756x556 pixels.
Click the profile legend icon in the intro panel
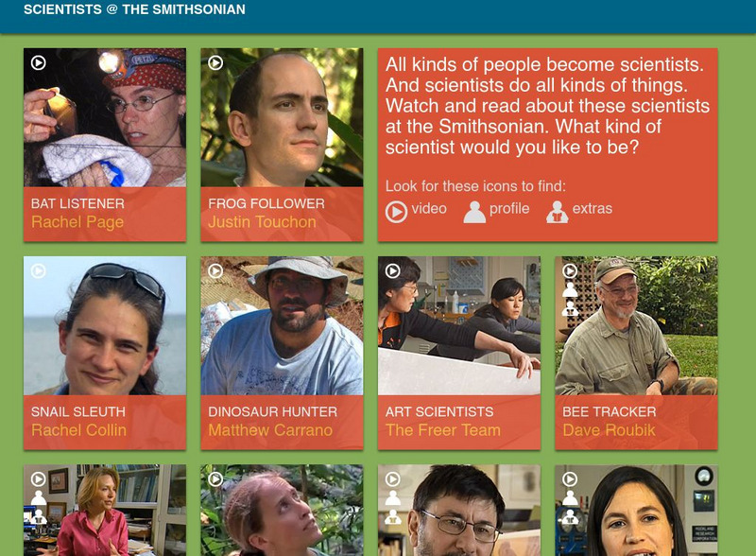[x=474, y=212]
